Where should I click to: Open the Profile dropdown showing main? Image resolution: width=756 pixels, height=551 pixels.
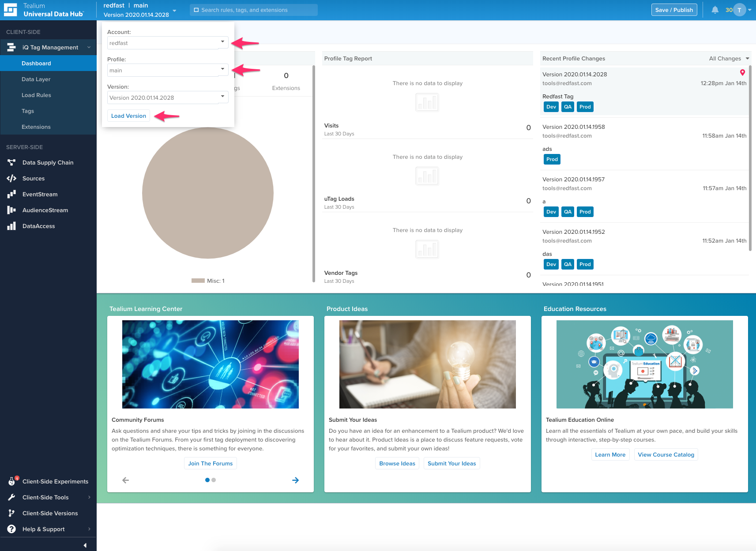168,70
